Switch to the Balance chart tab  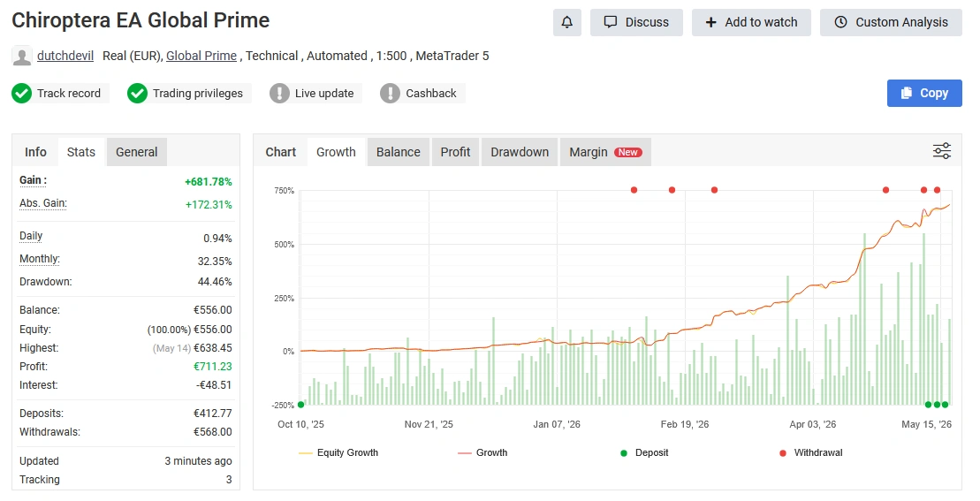(x=399, y=152)
